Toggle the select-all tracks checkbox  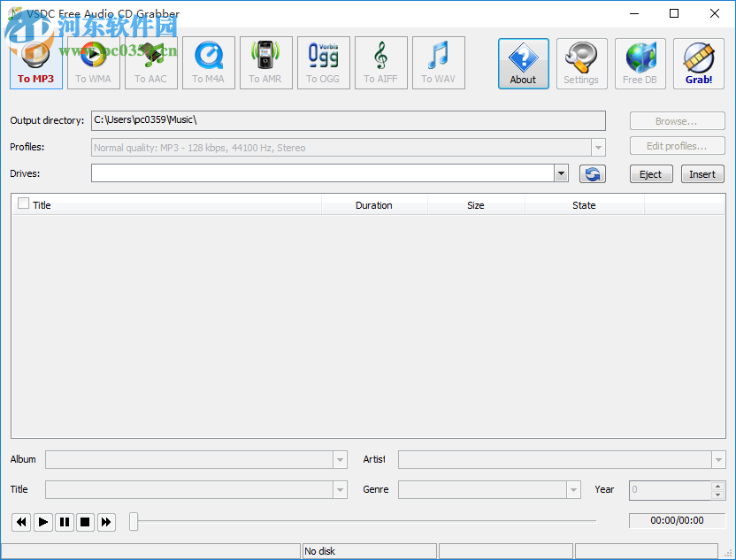(22, 204)
